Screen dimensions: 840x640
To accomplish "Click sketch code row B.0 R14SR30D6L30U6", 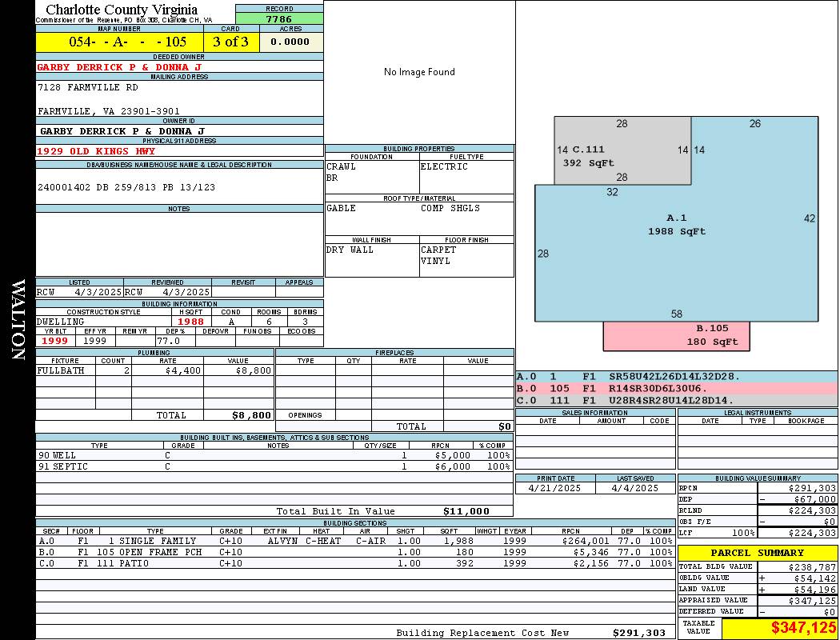I will [x=677, y=389].
